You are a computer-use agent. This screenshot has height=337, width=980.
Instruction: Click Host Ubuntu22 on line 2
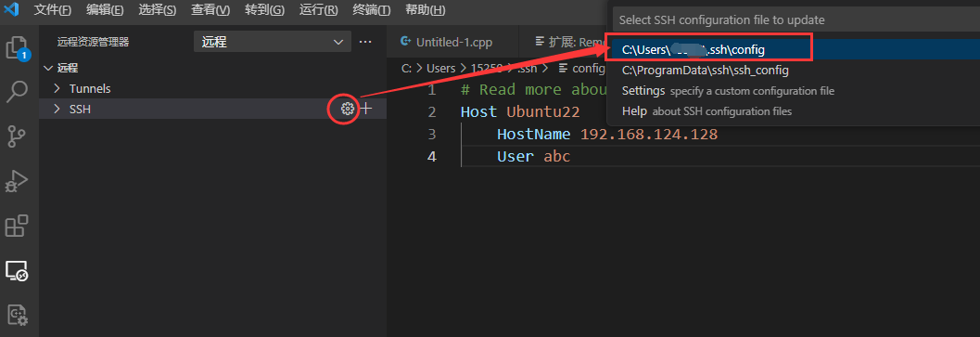(x=520, y=112)
